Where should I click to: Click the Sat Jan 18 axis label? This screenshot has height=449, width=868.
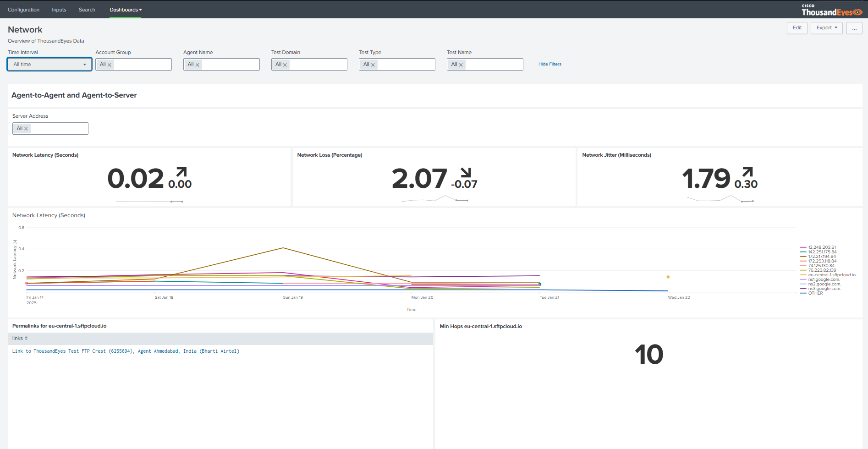pyautogui.click(x=164, y=298)
